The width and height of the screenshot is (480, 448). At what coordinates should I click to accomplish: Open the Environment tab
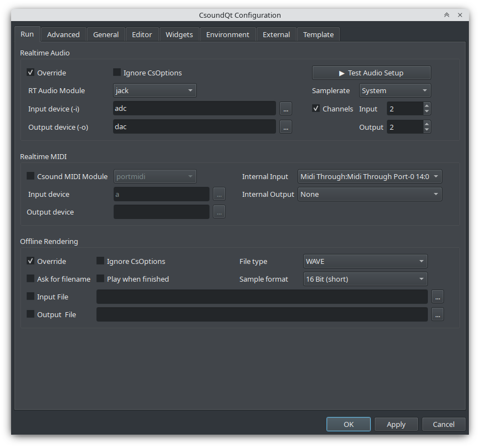(x=228, y=34)
